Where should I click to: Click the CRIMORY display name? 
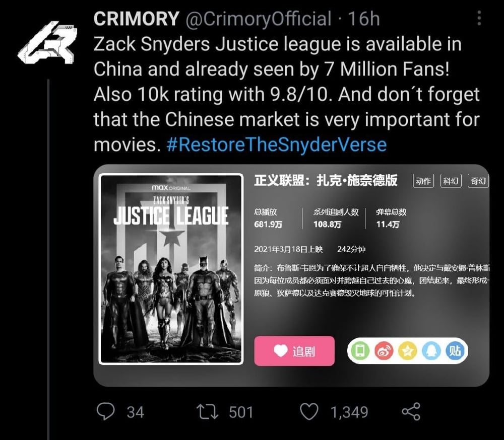point(136,18)
